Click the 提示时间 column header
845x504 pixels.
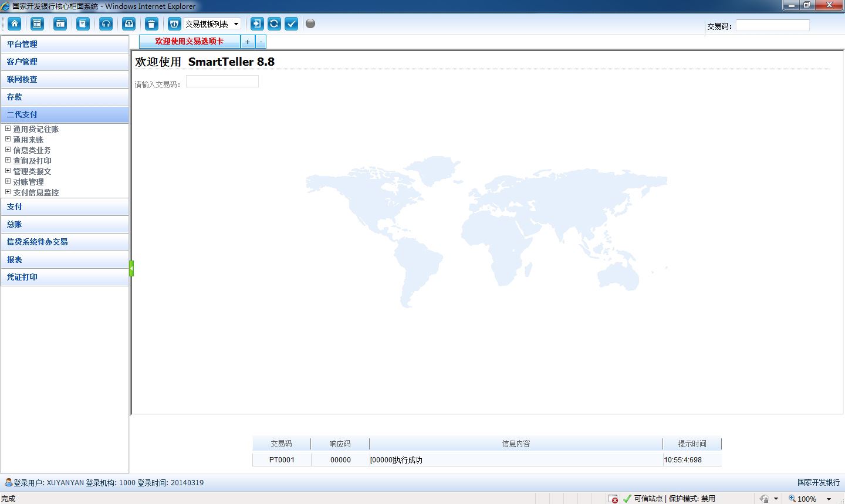coord(692,444)
